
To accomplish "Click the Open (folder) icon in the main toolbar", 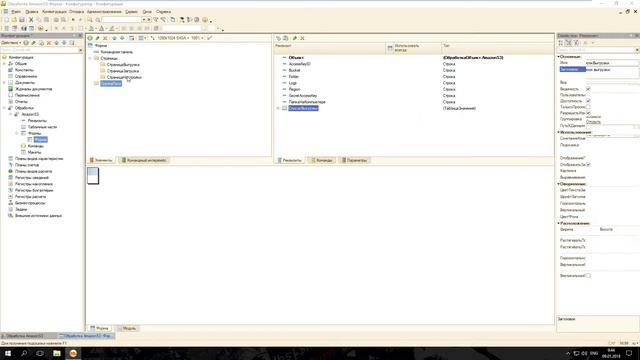I will [14, 20].
